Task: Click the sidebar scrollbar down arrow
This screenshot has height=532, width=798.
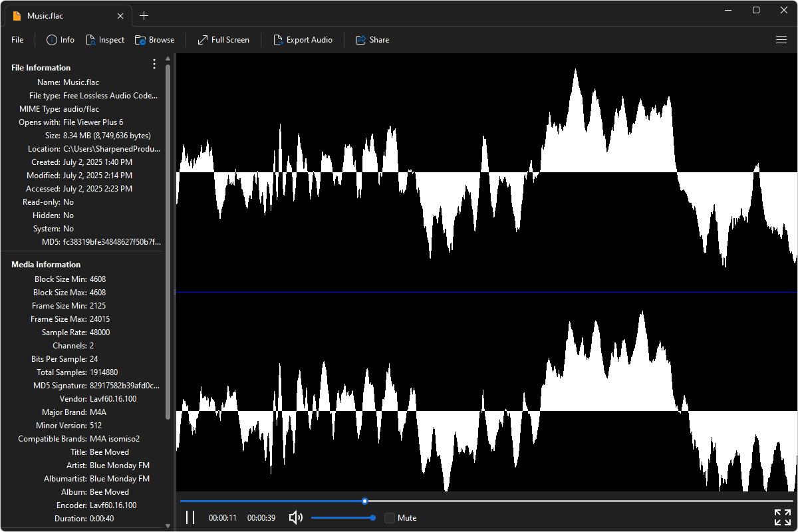Action: (x=168, y=525)
